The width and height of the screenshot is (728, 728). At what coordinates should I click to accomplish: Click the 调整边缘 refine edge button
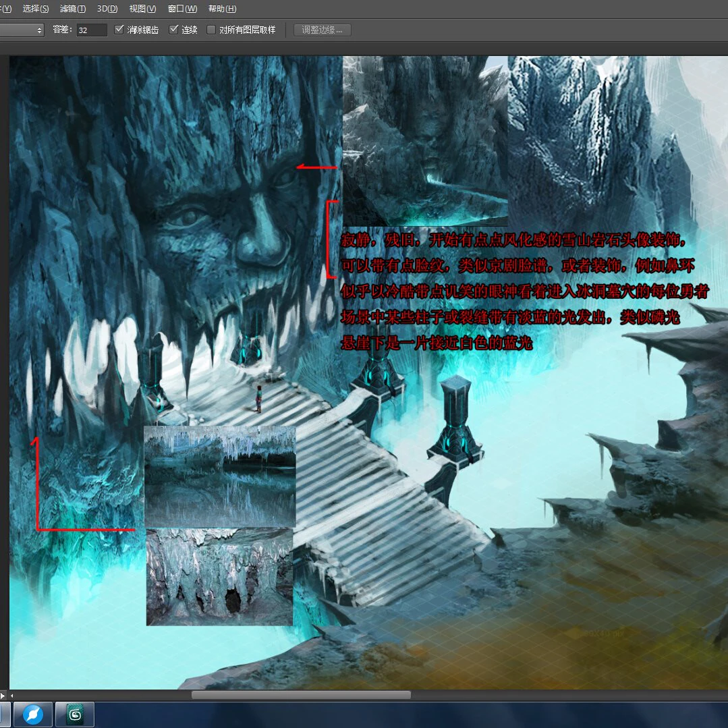[323, 30]
